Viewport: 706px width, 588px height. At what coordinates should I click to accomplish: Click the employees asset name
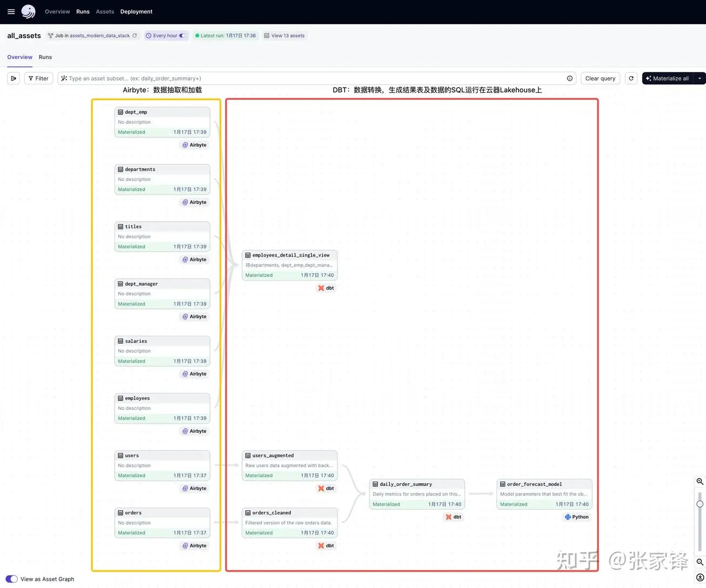pos(137,398)
